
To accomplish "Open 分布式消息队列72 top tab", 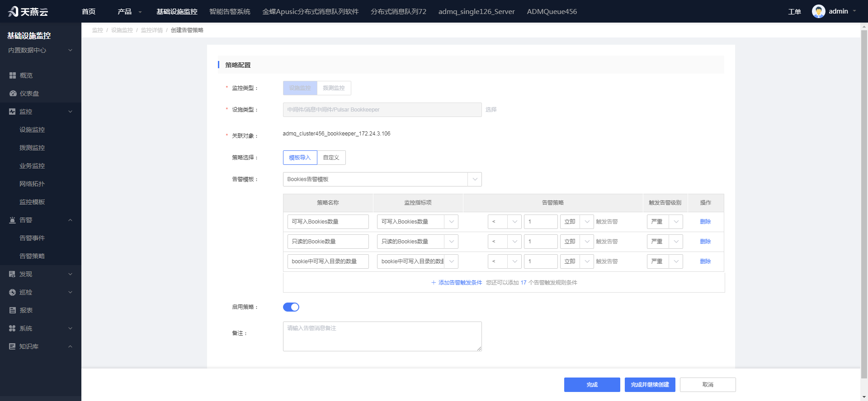I will click(x=398, y=11).
